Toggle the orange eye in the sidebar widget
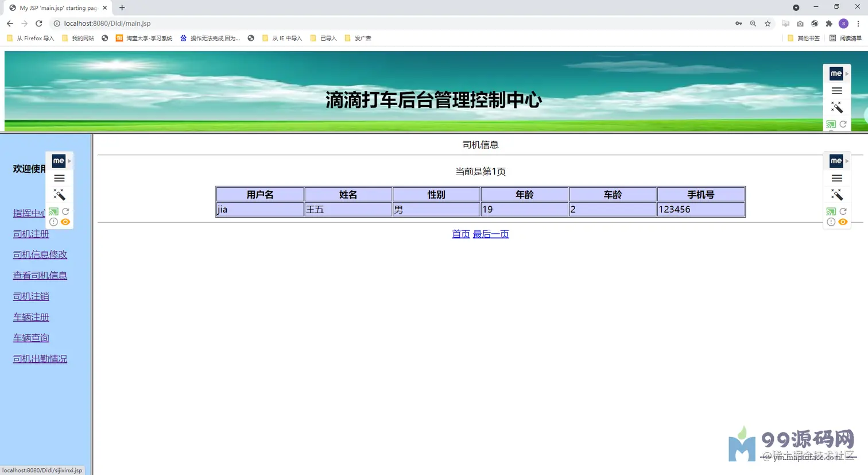This screenshot has width=868, height=475. point(65,222)
